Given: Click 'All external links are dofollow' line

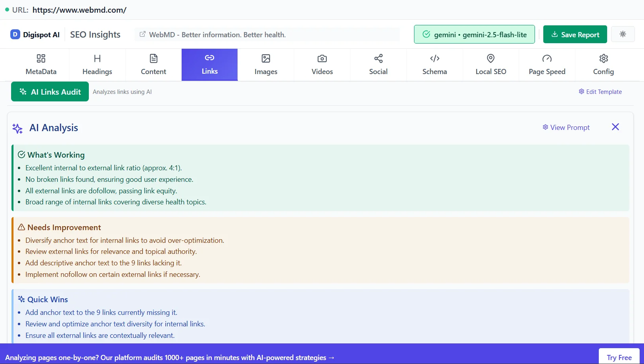Looking at the screenshot, I should click(x=101, y=191).
